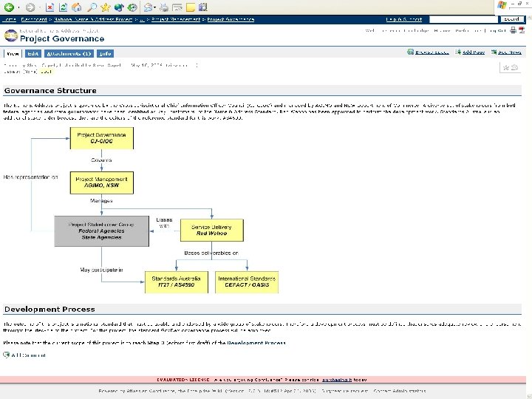Click the Browse Space link
The height and width of the screenshot is (399, 532).
[x=432, y=52]
